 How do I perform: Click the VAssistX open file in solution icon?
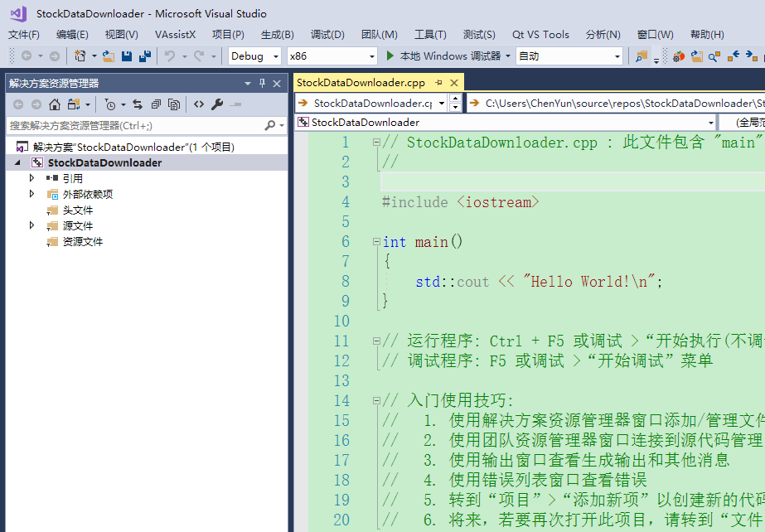[697, 56]
